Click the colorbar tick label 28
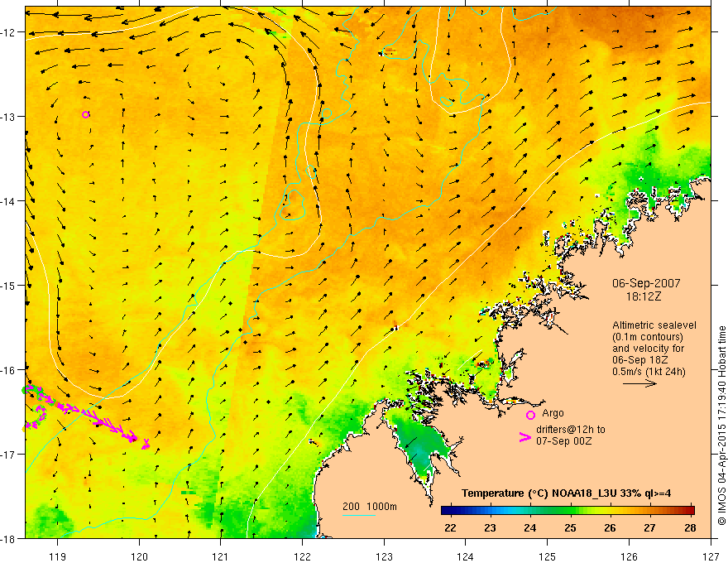This screenshot has width=728, height=563. pyautogui.click(x=690, y=527)
